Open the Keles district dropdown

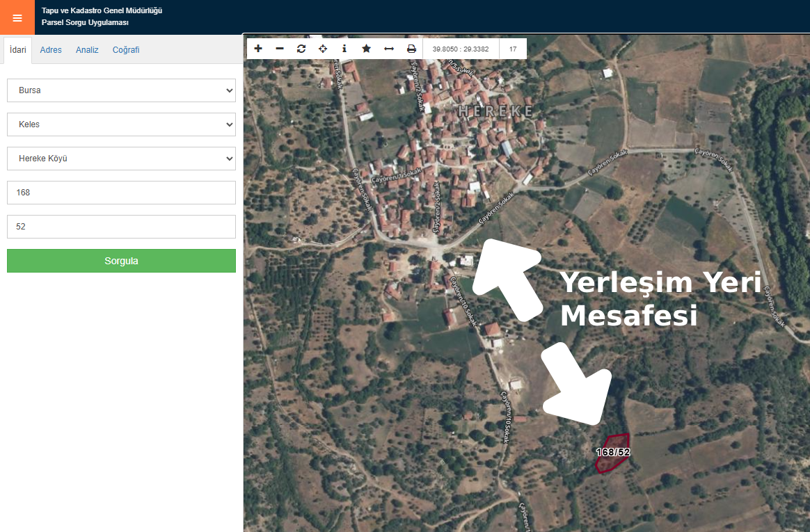pyautogui.click(x=121, y=124)
